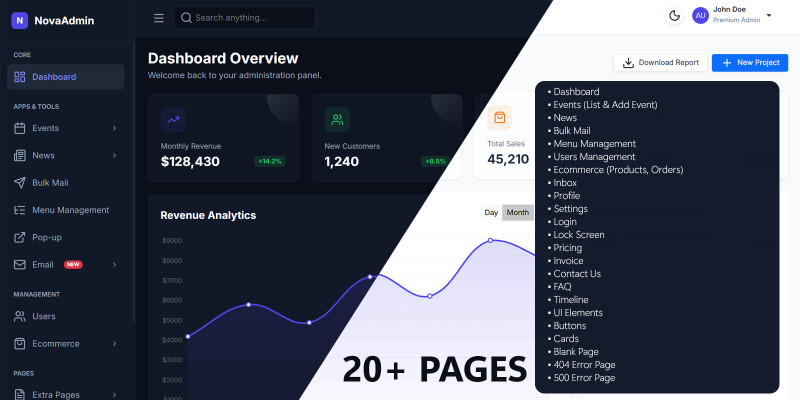Image resolution: width=800 pixels, height=400 pixels.
Task: Expand the Ecommerce submenu chevron
Action: click(x=114, y=344)
